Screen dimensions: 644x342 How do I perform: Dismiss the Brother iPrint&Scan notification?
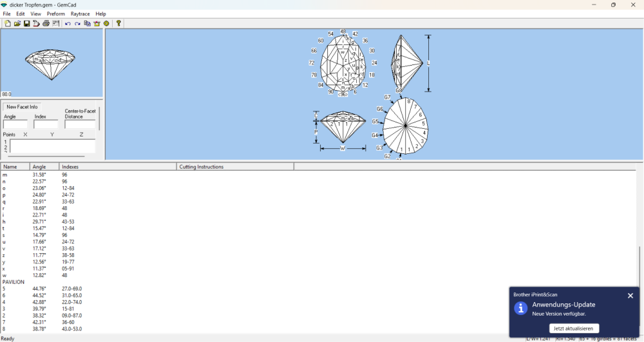click(630, 296)
